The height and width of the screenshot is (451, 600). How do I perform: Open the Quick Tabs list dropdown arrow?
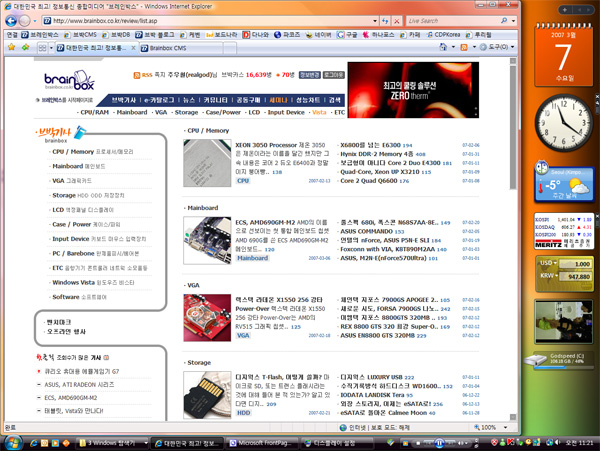coord(51,48)
